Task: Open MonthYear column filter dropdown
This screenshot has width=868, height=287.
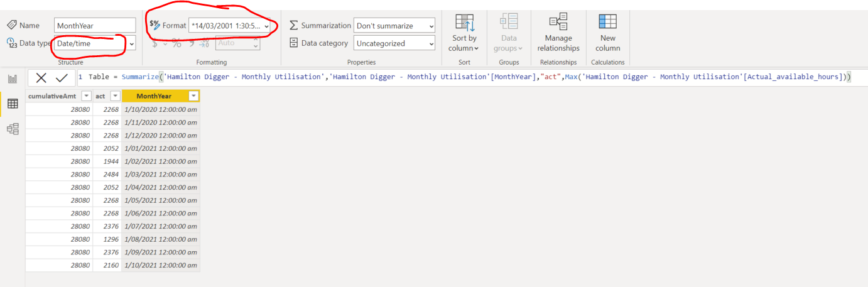Action: [x=193, y=96]
